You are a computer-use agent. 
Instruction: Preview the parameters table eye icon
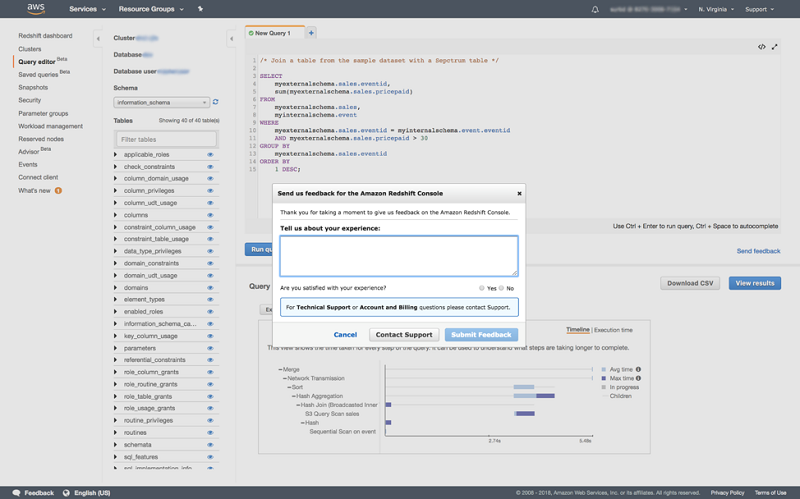(x=210, y=348)
